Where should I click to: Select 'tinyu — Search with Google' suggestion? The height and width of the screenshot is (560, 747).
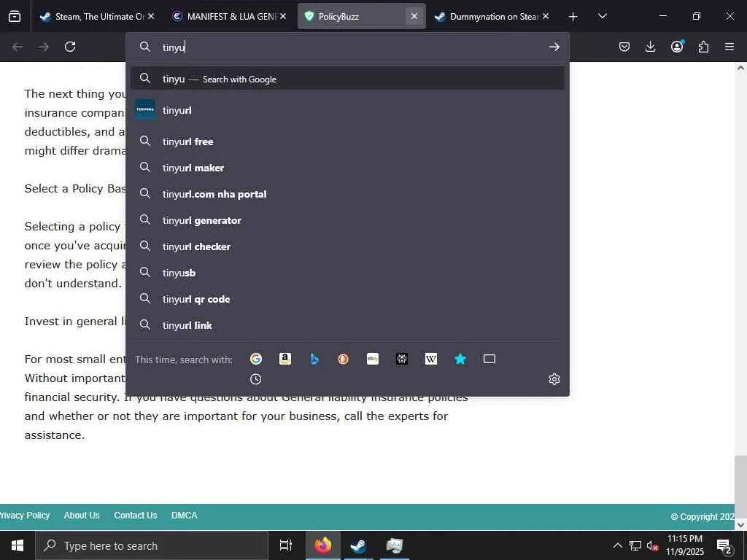[x=347, y=79]
